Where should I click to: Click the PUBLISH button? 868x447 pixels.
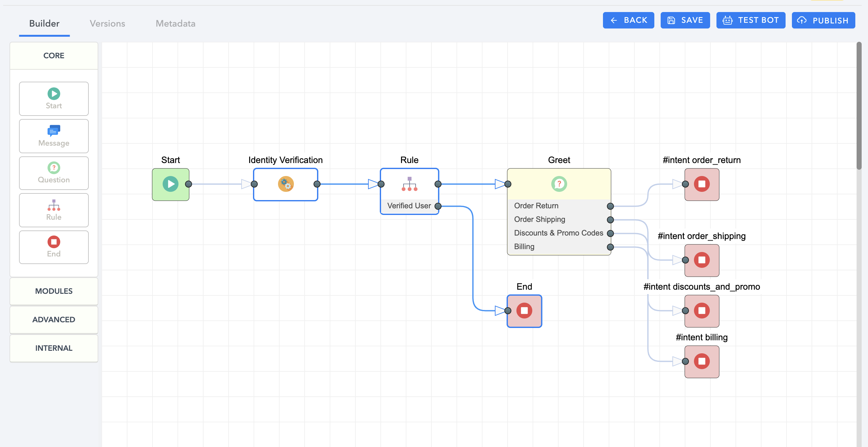click(x=823, y=20)
